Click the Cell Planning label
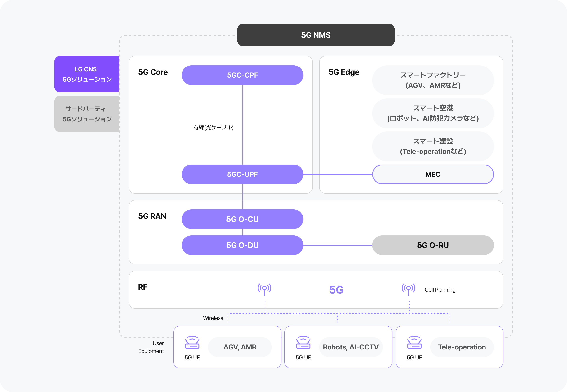Screen dimensions: 567x392 (440, 290)
